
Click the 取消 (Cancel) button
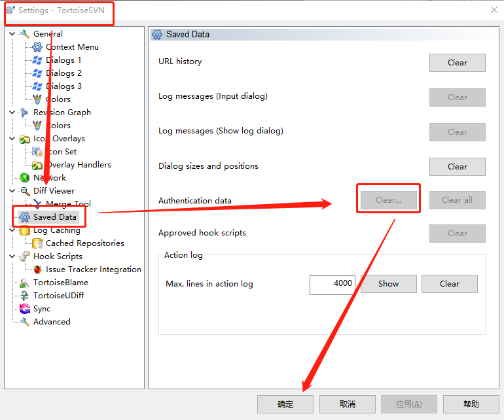pos(347,404)
